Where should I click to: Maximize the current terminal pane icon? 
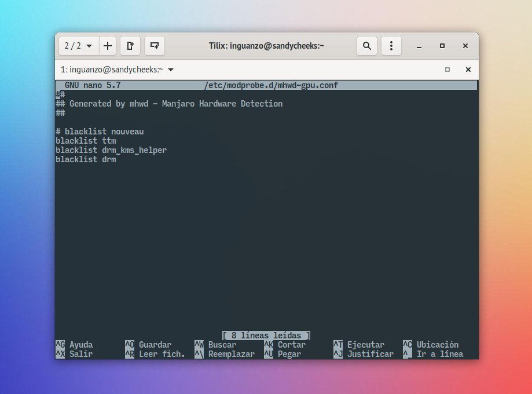[x=447, y=69]
